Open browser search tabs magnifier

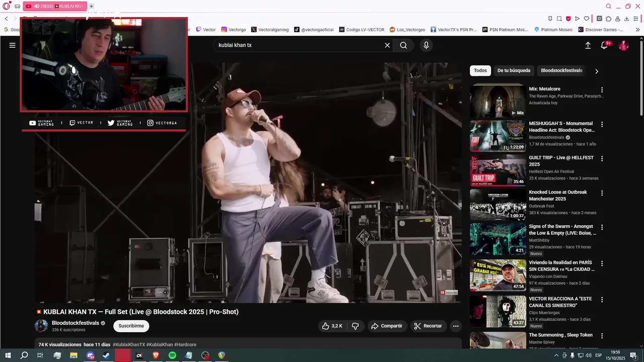point(609,6)
